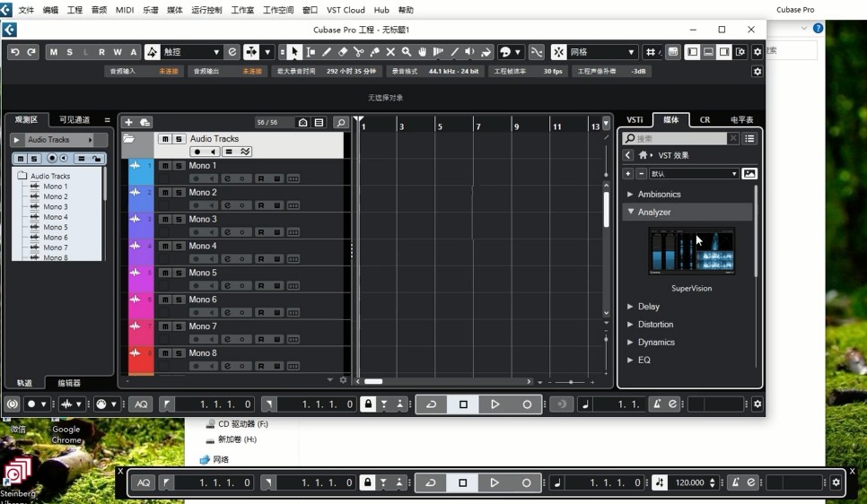Toggle AQ auto quantize in Cubase window transport
The width and height of the screenshot is (867, 504).
pos(141,404)
